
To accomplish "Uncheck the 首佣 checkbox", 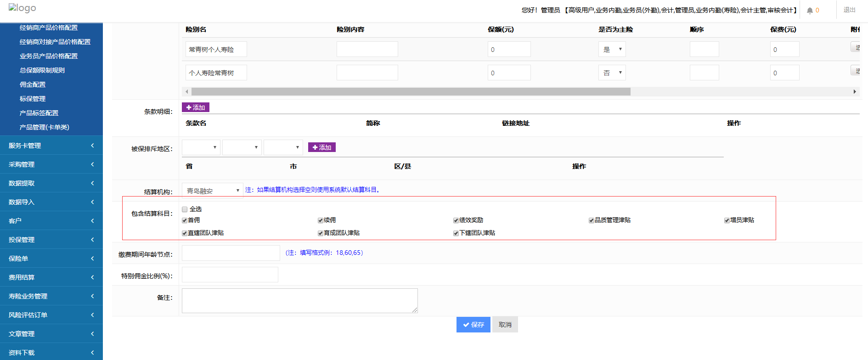I will (x=185, y=220).
